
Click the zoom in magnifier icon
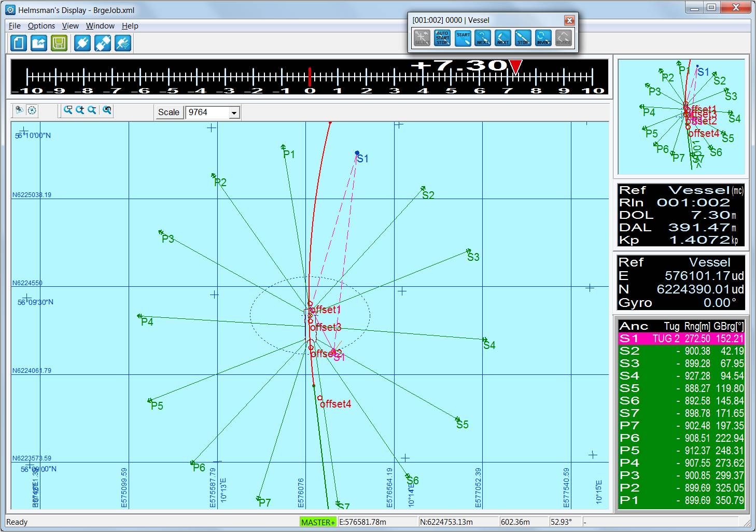click(80, 110)
